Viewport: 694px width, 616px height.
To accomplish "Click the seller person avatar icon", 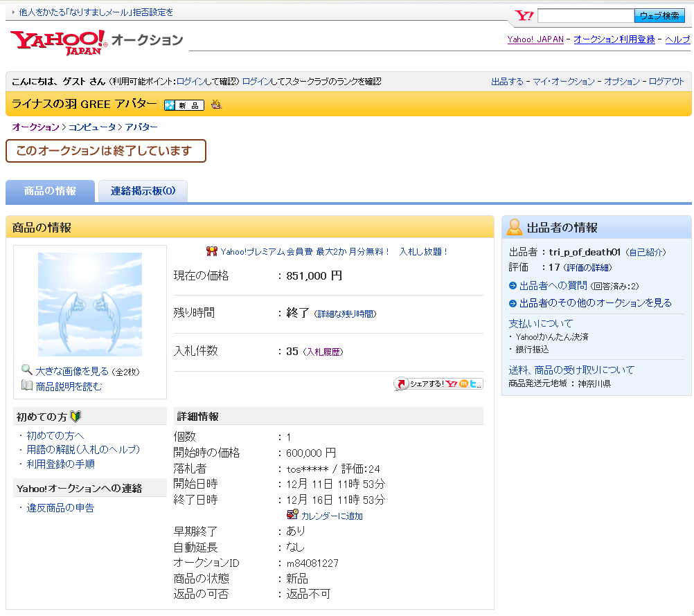I will [x=515, y=227].
